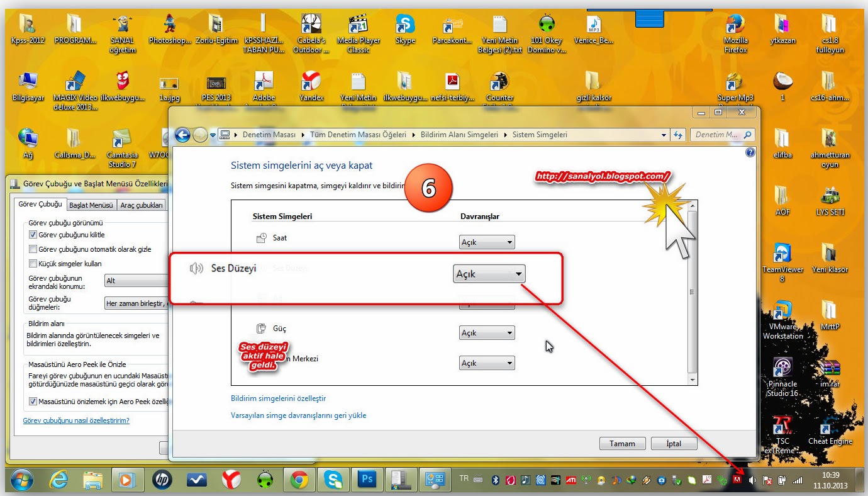868x496 pixels.
Task: Switch to the Görev Çubuğu tab
Action: tap(40, 205)
